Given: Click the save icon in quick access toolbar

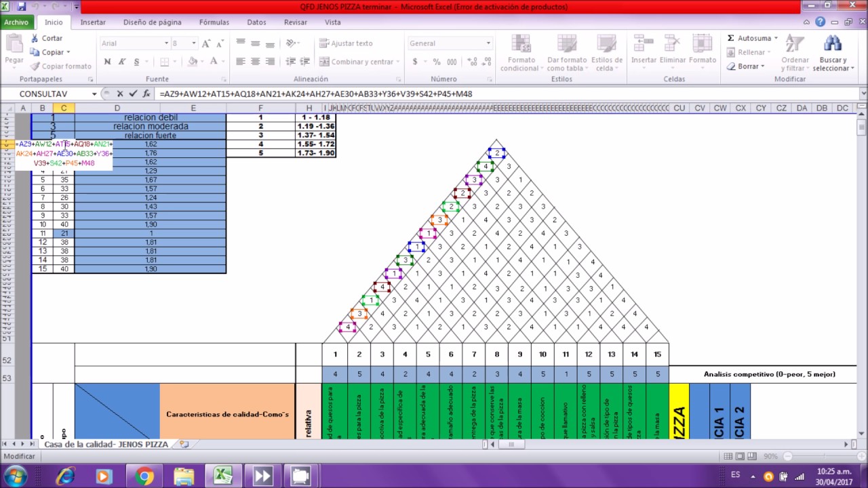Looking at the screenshot, I should click(21, 7).
